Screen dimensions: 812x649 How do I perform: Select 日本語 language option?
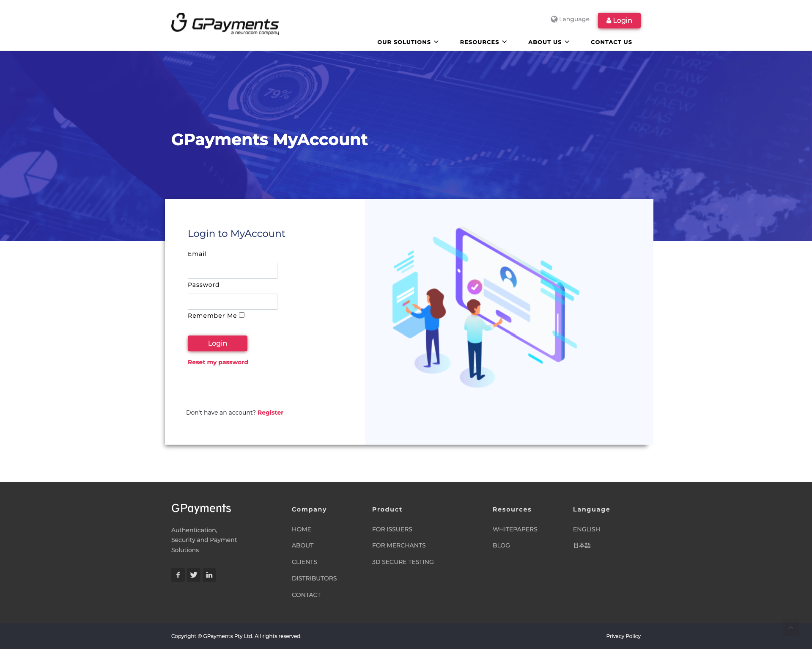pyautogui.click(x=582, y=545)
